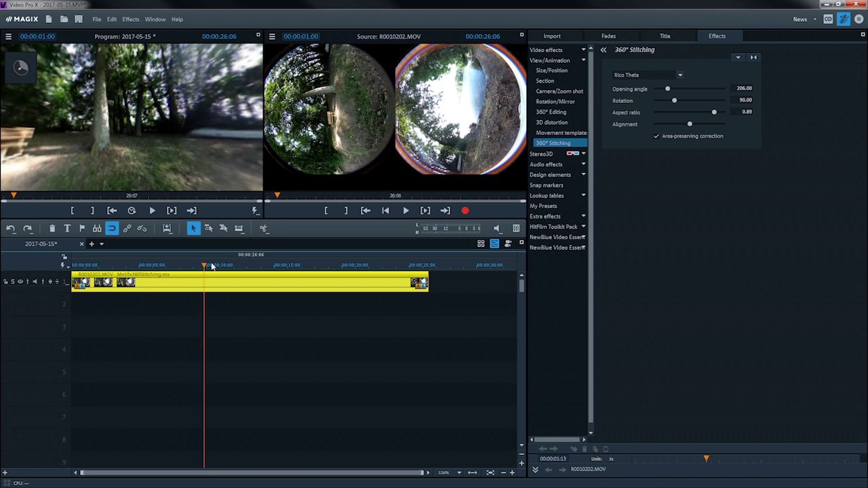Click the red record button
This screenshot has height=488, width=868.
[x=465, y=211]
